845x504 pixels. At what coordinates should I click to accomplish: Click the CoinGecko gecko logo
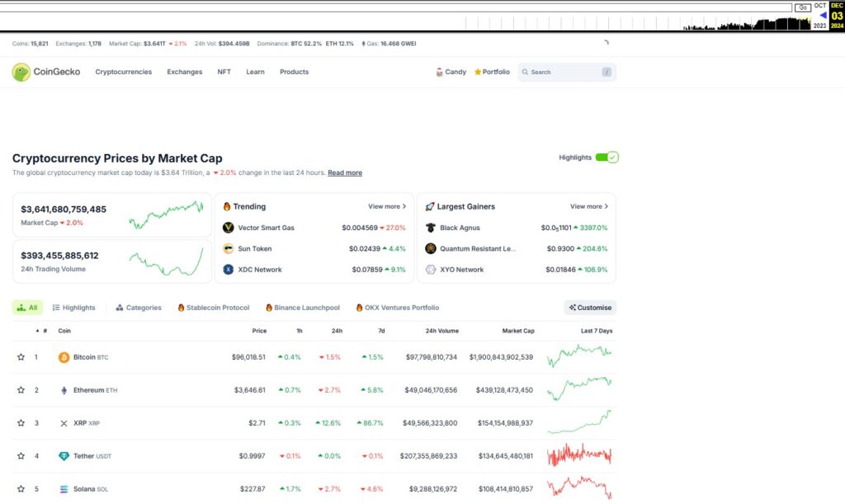click(x=21, y=72)
